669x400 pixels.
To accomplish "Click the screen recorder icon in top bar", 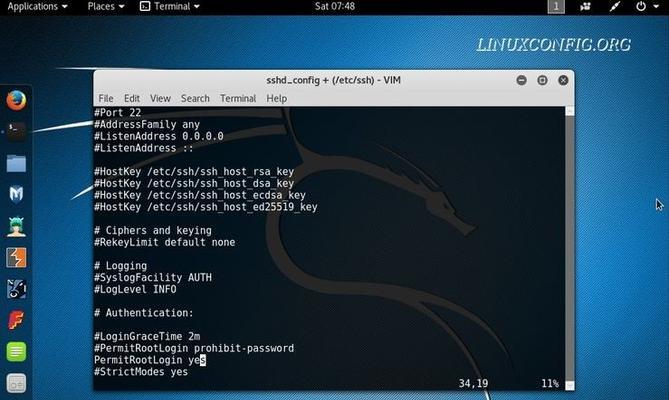I will [585, 6].
